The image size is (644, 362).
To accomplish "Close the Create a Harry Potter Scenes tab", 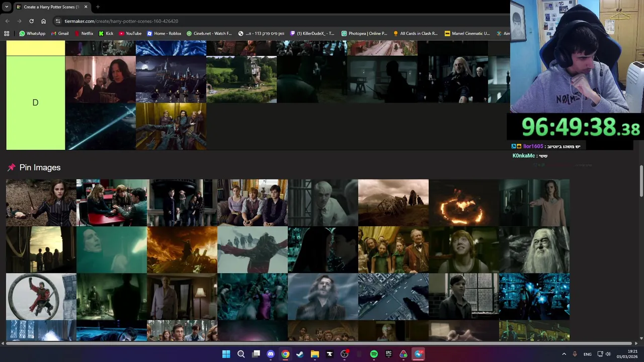I will [x=86, y=7].
